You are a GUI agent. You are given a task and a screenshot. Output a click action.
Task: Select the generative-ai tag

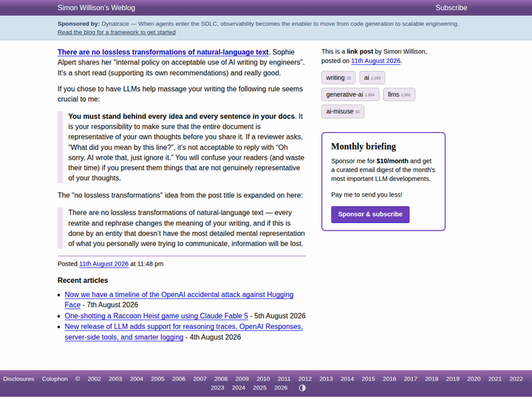(x=350, y=95)
